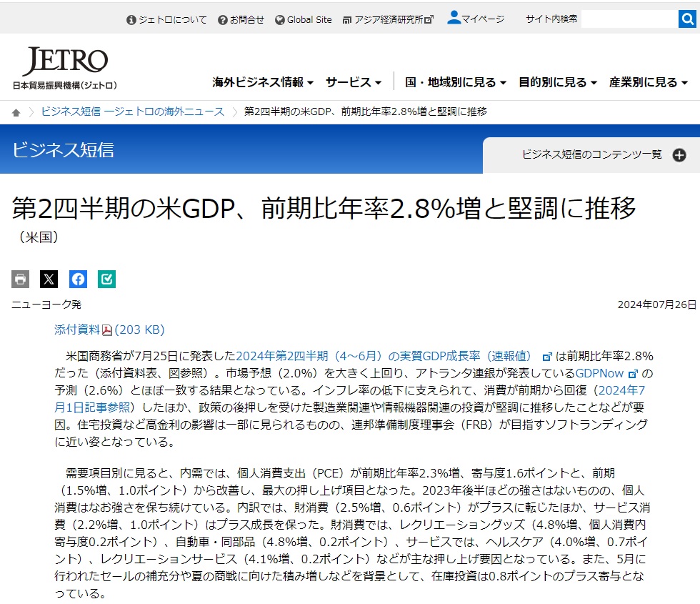Click the question icon beside お問合せ
Image resolution: width=700 pixels, height=604 pixels.
pyautogui.click(x=223, y=20)
